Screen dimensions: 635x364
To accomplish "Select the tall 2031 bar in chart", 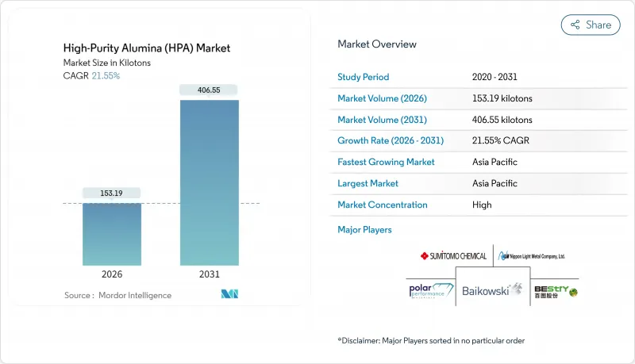I will (x=210, y=182).
